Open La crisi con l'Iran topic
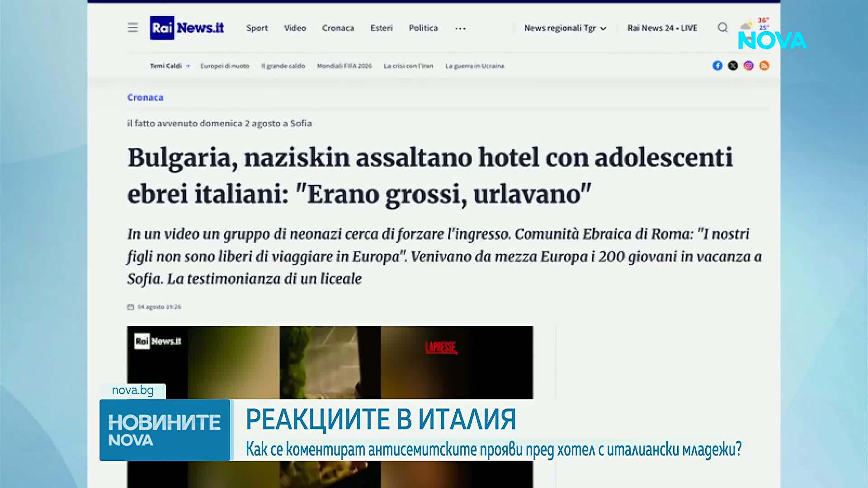Image resolution: width=868 pixels, height=488 pixels. (x=408, y=66)
